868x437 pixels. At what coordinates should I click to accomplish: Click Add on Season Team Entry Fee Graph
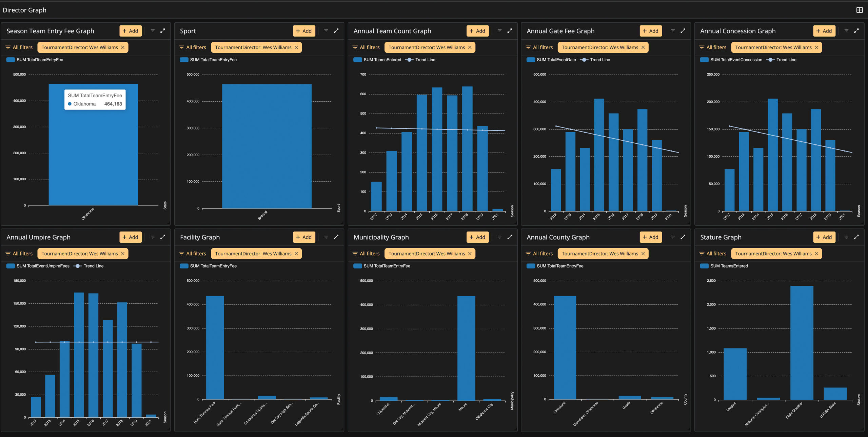131,31
